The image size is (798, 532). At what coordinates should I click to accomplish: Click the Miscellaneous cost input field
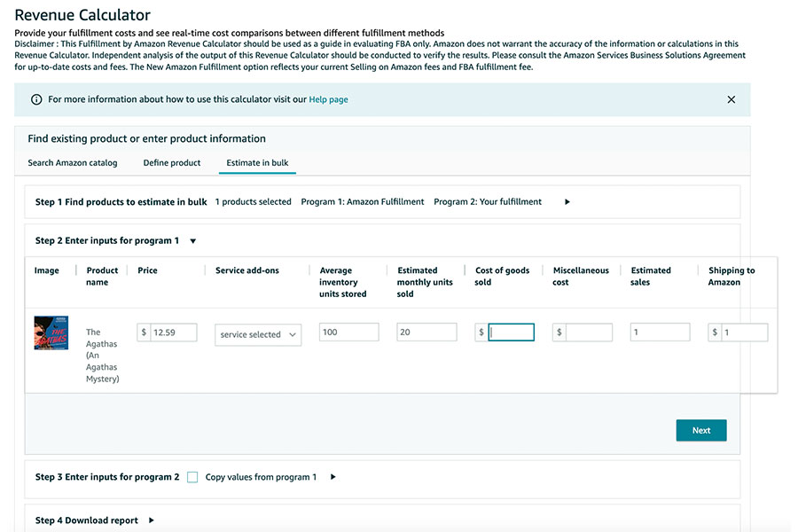point(589,332)
